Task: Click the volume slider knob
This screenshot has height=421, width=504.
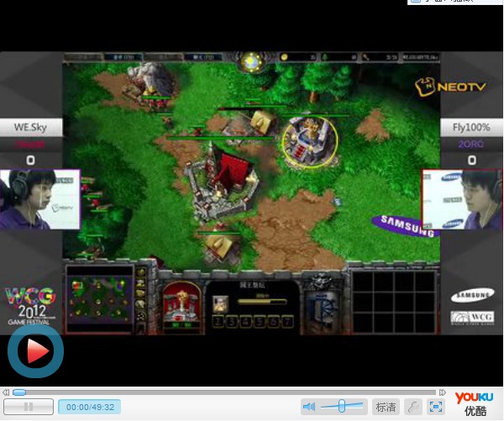Action: pyautogui.click(x=342, y=406)
